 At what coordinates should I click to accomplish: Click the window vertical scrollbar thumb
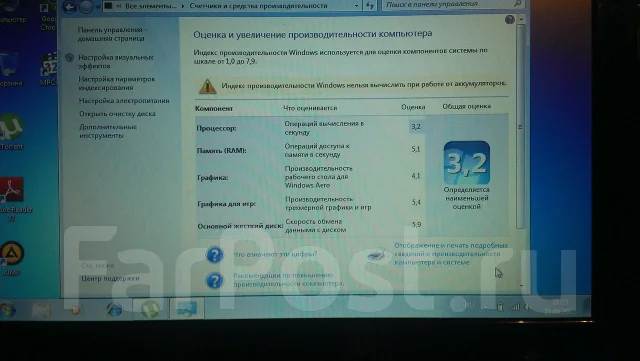point(520,127)
